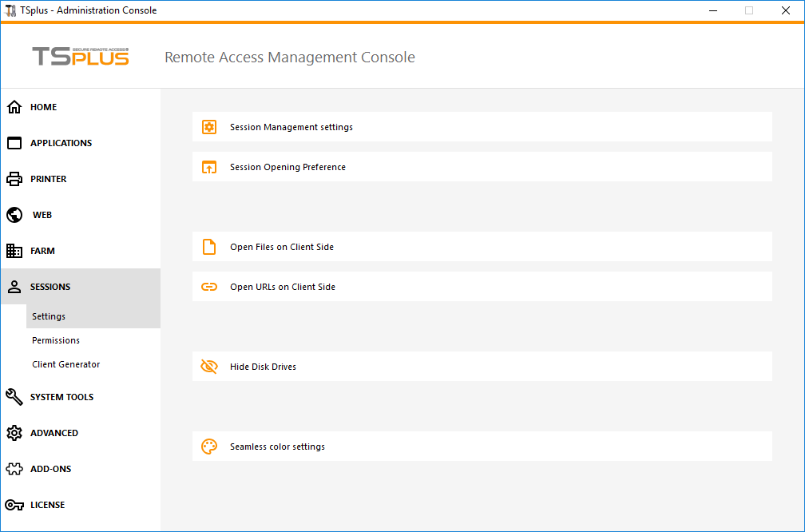Select the Home icon in the sidebar
The height and width of the screenshot is (532, 805).
(14, 106)
